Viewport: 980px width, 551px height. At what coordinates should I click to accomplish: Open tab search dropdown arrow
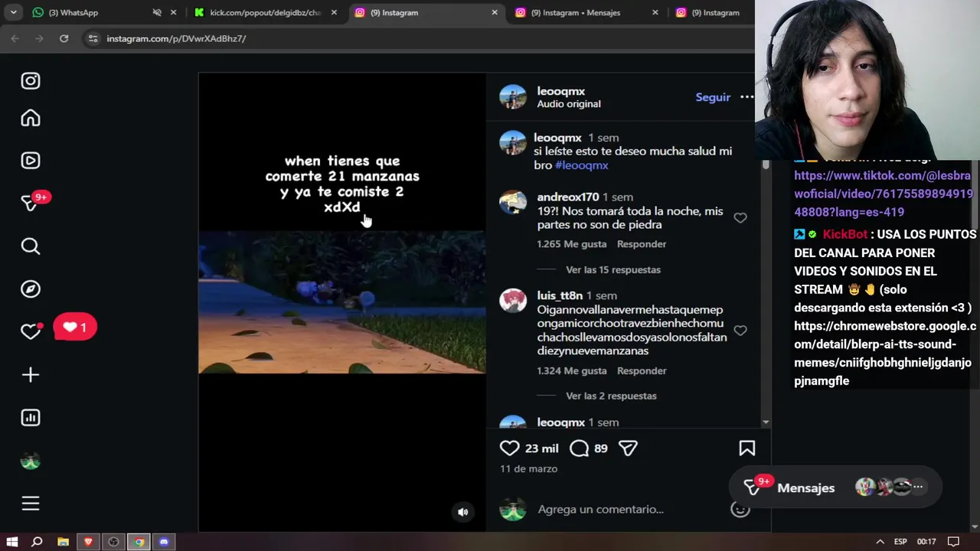(x=13, y=12)
